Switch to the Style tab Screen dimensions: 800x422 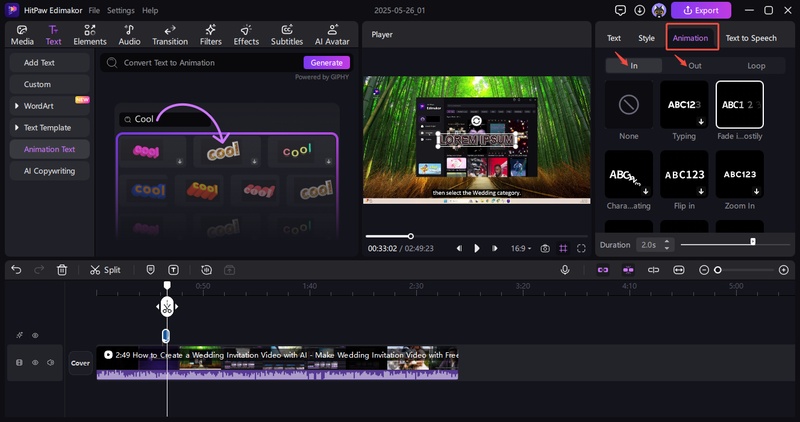[646, 38]
